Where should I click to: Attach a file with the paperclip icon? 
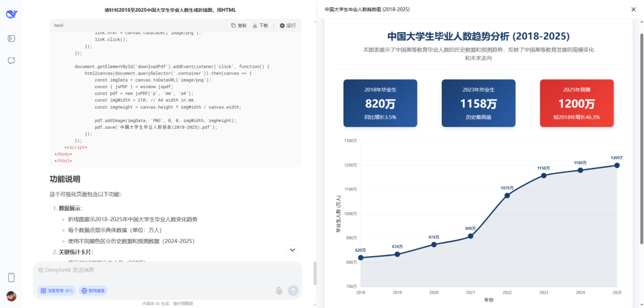[x=279, y=291]
